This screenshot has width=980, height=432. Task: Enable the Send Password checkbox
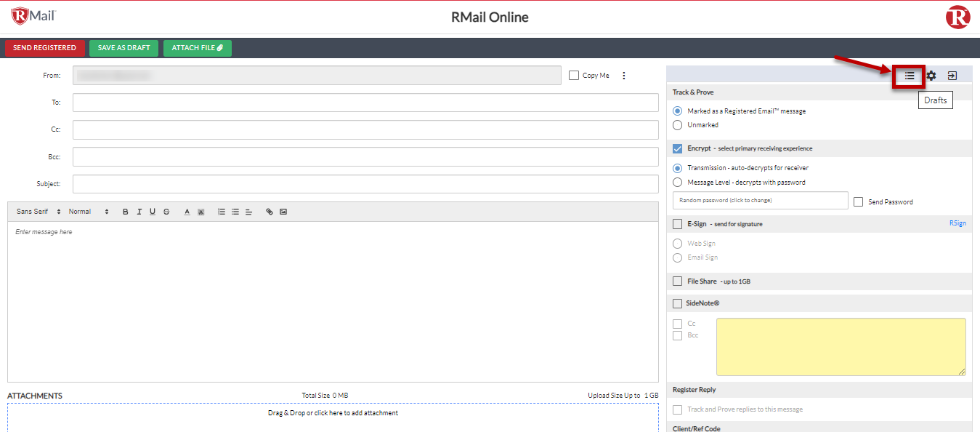pos(859,201)
